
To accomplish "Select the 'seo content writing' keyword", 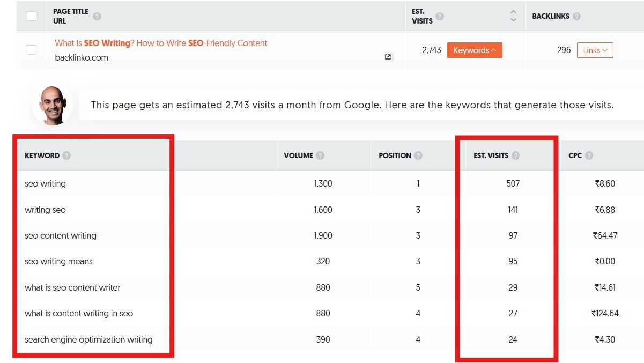I will click(61, 235).
